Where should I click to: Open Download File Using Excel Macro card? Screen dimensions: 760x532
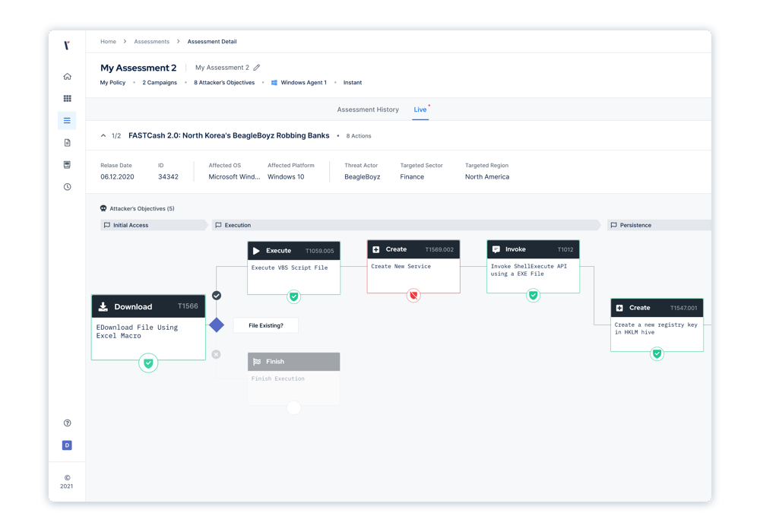[x=148, y=328]
